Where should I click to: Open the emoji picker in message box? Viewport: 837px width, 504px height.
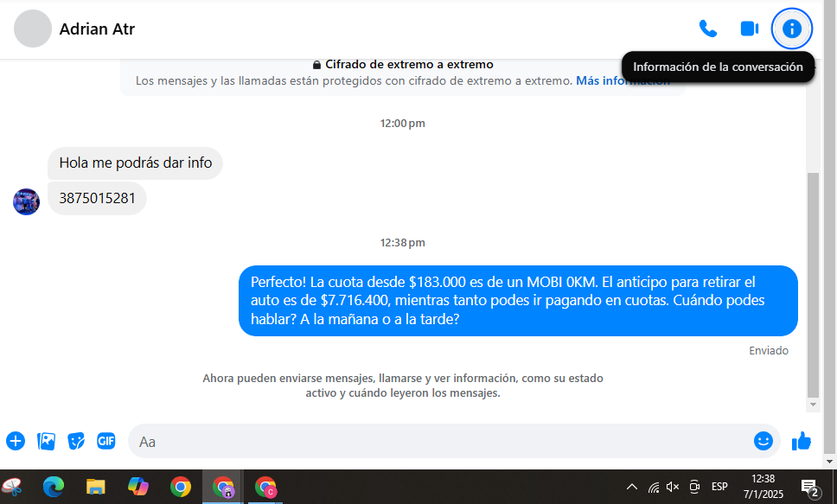[x=763, y=441]
